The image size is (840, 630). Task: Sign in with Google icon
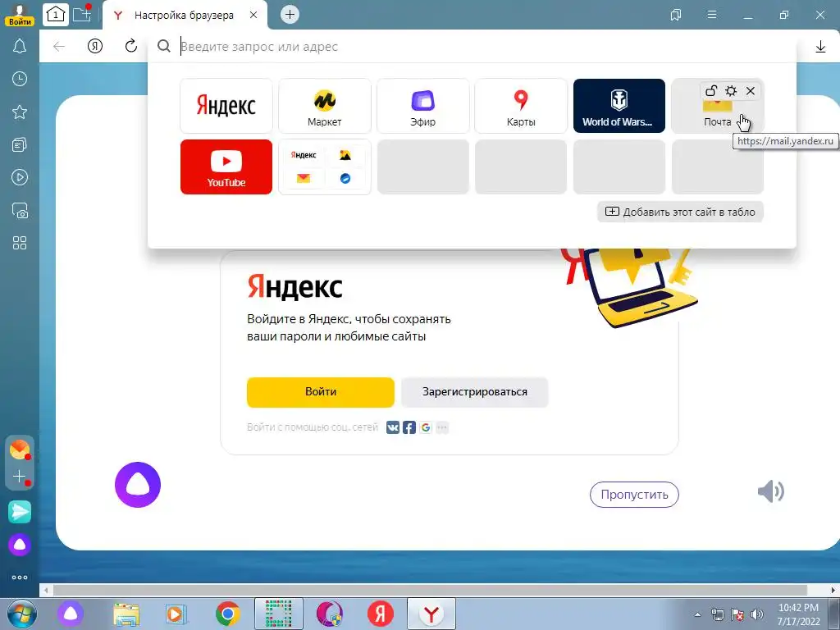coord(426,427)
